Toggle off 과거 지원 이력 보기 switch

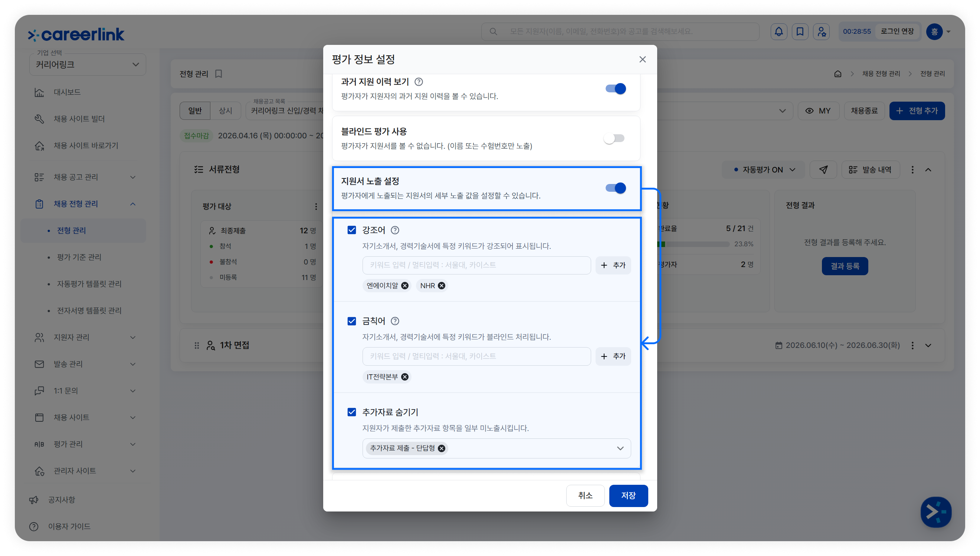point(615,89)
